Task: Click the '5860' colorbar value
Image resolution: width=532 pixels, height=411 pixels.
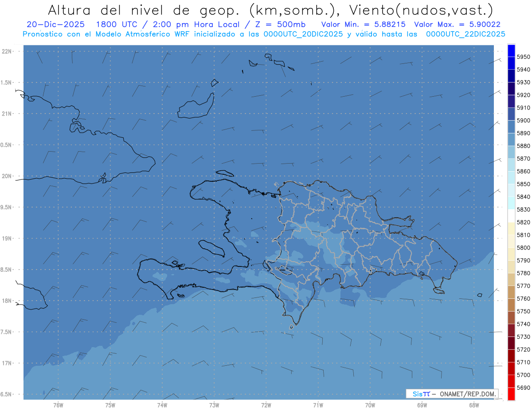Action: coord(524,171)
